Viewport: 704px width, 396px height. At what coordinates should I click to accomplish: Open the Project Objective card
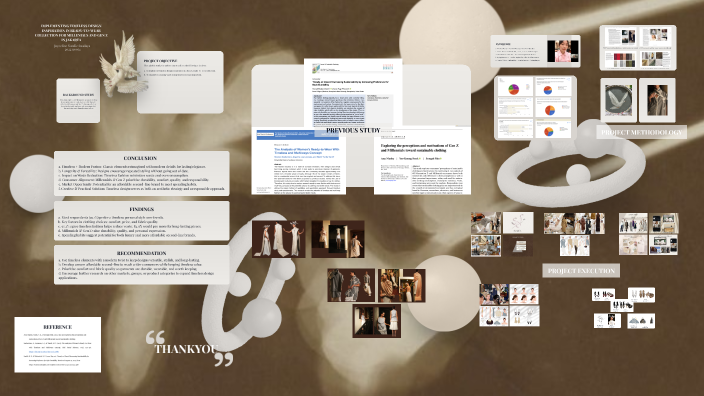[x=180, y=82]
